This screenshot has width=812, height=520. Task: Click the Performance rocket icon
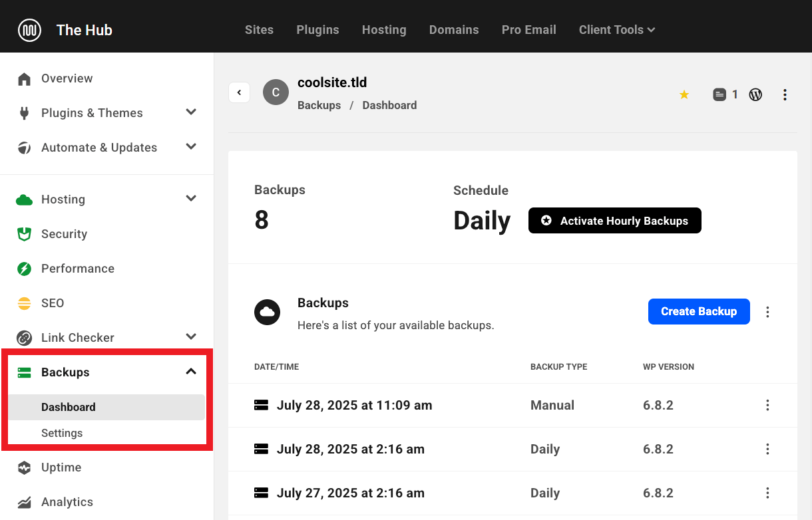(x=24, y=269)
